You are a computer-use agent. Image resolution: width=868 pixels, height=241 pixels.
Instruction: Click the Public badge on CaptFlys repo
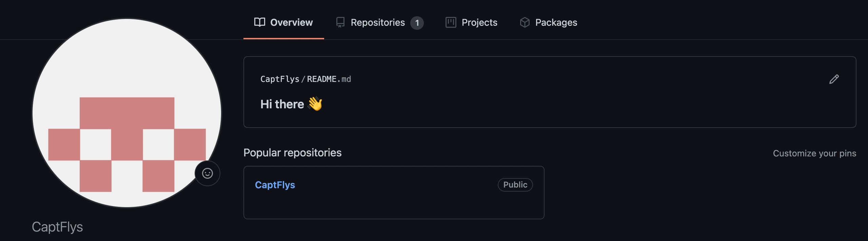click(x=515, y=185)
